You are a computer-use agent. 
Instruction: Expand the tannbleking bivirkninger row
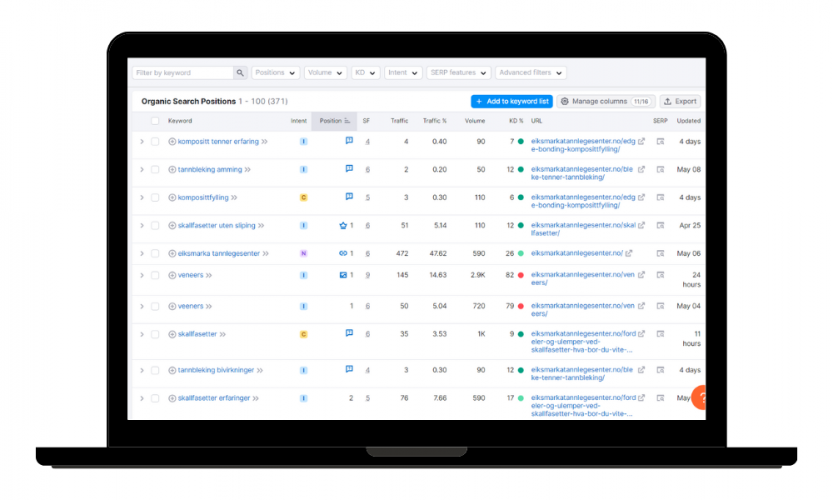coord(142,370)
